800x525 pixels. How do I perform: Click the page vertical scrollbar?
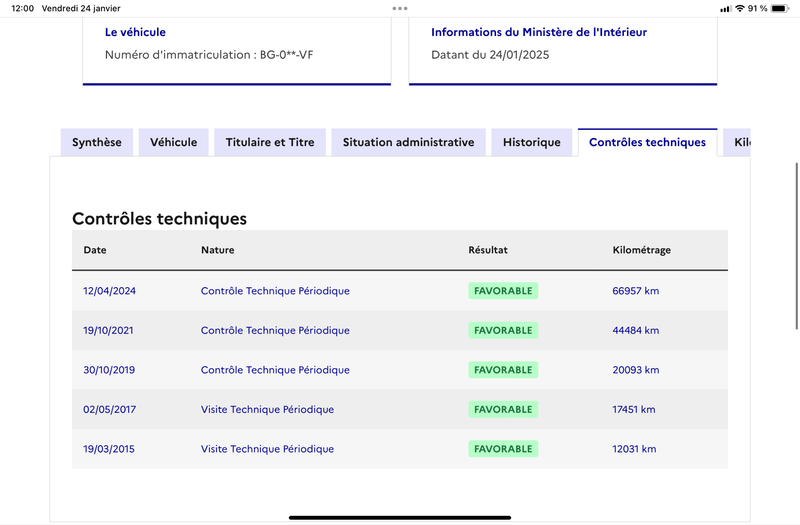tap(797, 246)
